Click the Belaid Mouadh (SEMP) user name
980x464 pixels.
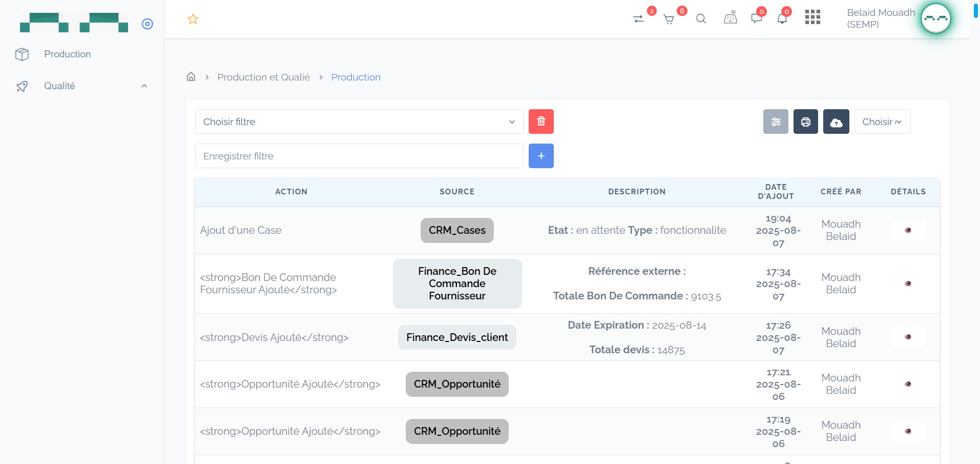pos(881,18)
